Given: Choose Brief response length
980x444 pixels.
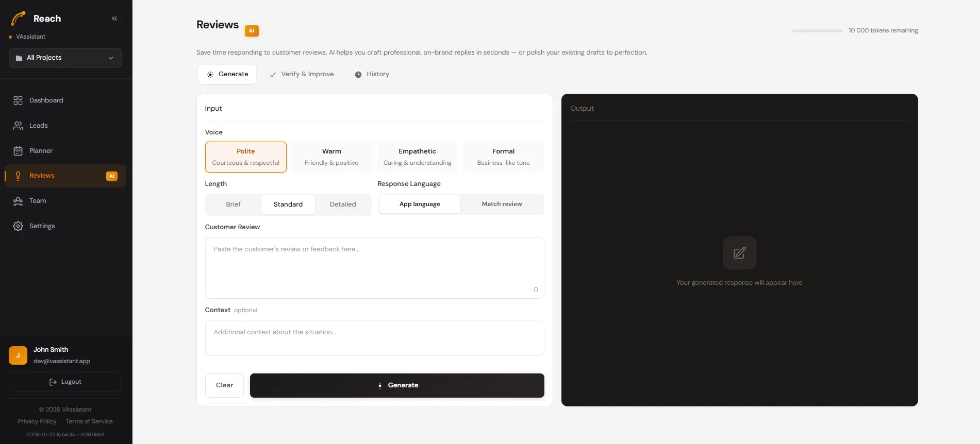Looking at the screenshot, I should pyautogui.click(x=233, y=204).
